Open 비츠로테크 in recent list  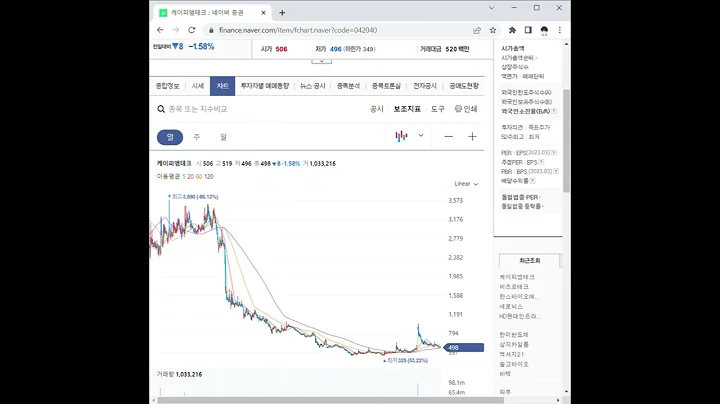[x=514, y=286]
